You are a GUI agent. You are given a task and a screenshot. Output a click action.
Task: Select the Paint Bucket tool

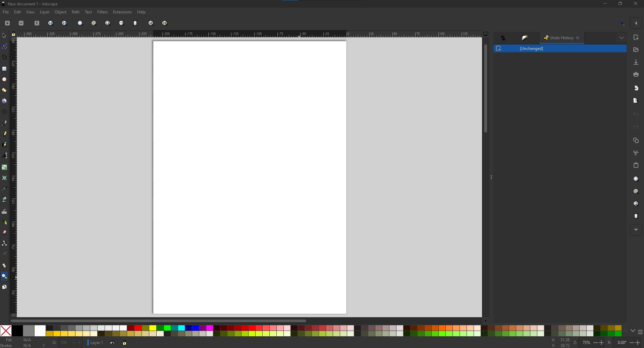[x=4, y=199]
